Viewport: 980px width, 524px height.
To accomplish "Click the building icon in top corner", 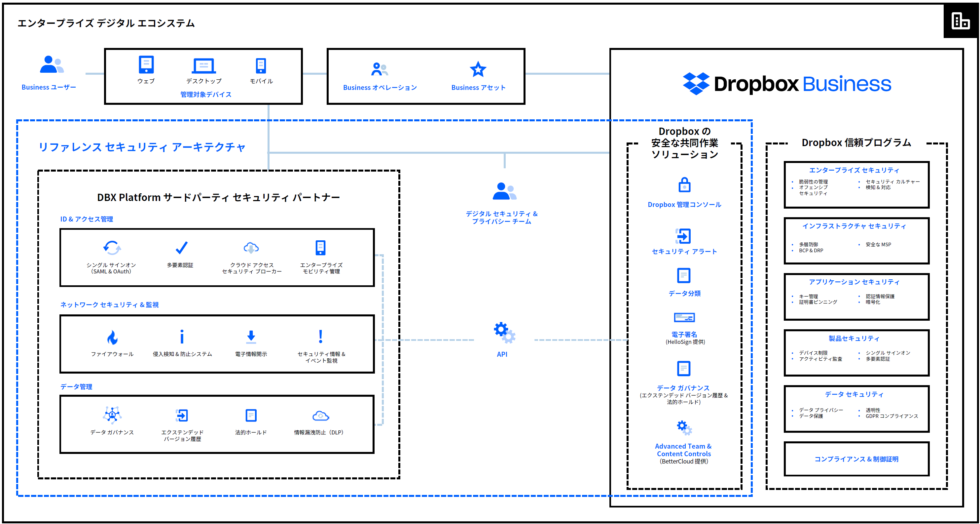I will point(961,20).
